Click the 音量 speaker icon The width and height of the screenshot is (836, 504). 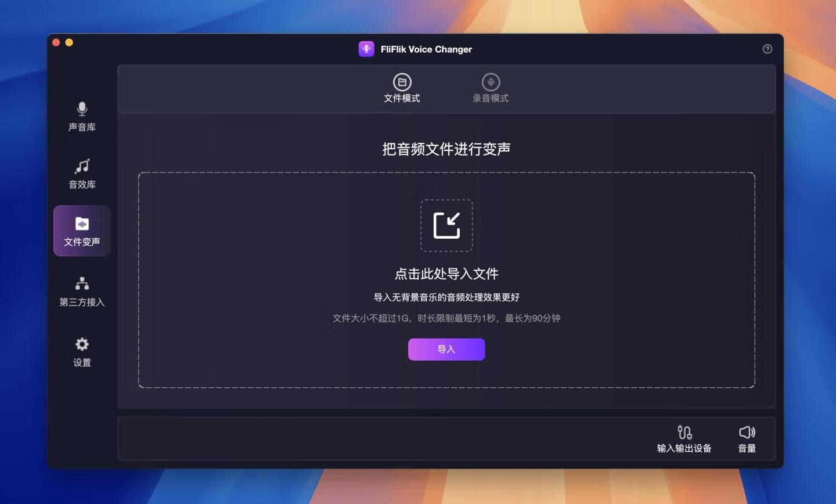tap(747, 433)
